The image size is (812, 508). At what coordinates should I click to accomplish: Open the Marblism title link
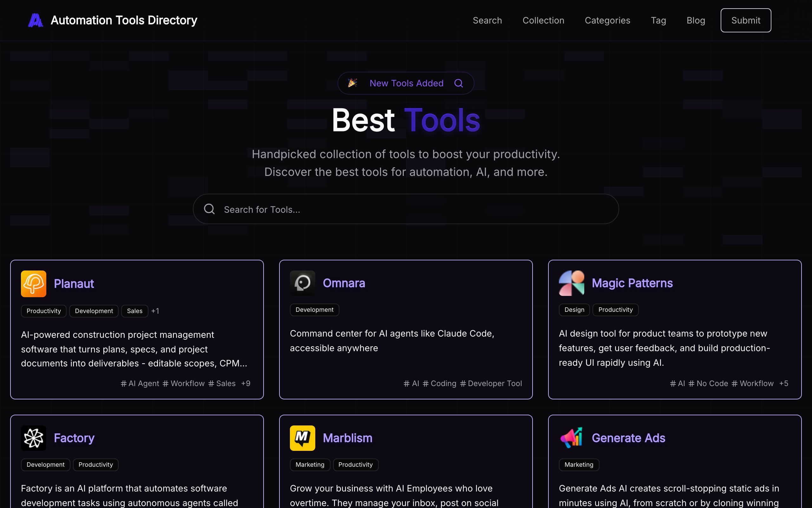tap(348, 438)
